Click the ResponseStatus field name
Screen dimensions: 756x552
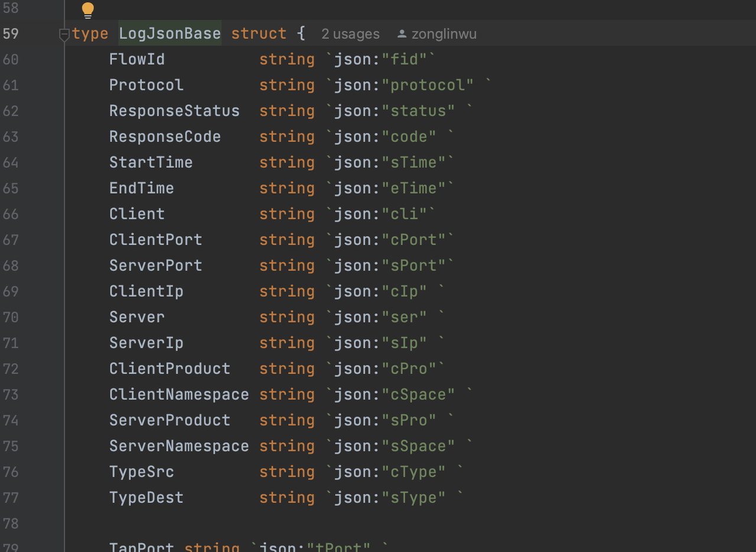pos(174,111)
